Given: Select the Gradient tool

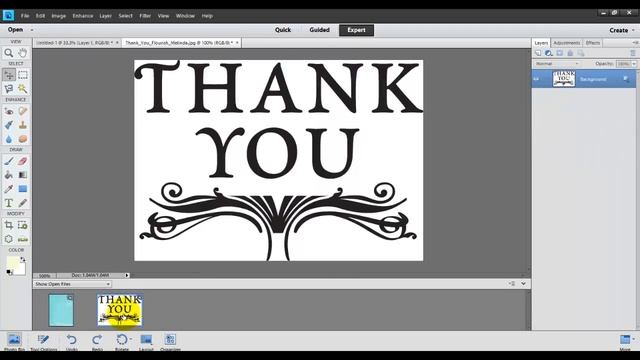Looking at the screenshot, I should click(x=23, y=175).
